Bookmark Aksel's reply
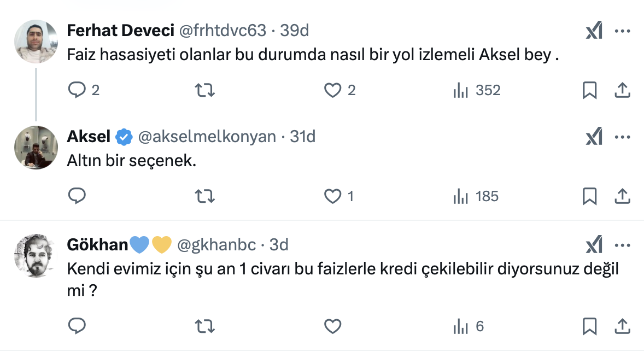Image resolution: width=644 pixels, height=352 pixels. pos(589,196)
